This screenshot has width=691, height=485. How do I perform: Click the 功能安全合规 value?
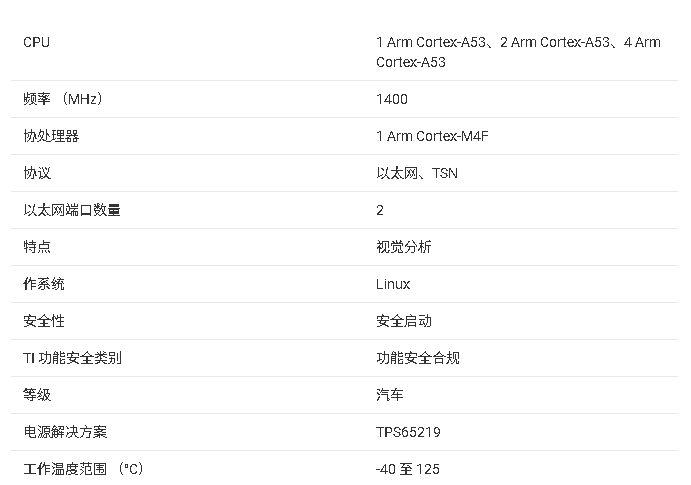418,358
